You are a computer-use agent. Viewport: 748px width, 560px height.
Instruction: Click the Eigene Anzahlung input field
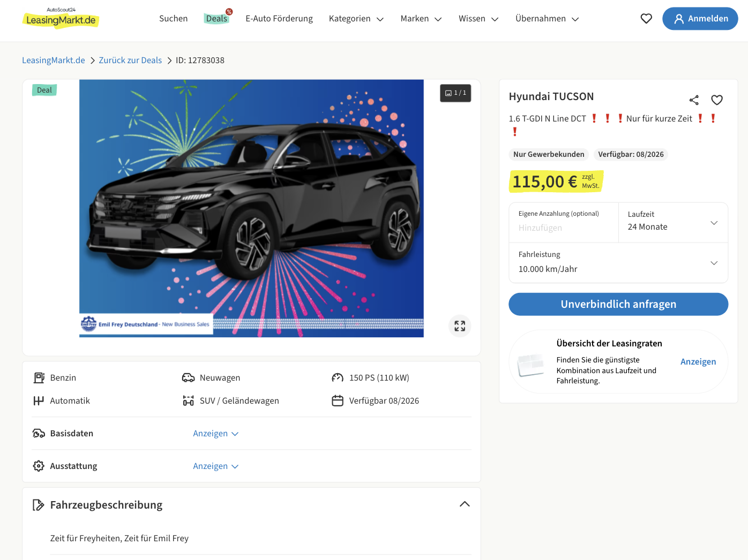pyautogui.click(x=563, y=228)
